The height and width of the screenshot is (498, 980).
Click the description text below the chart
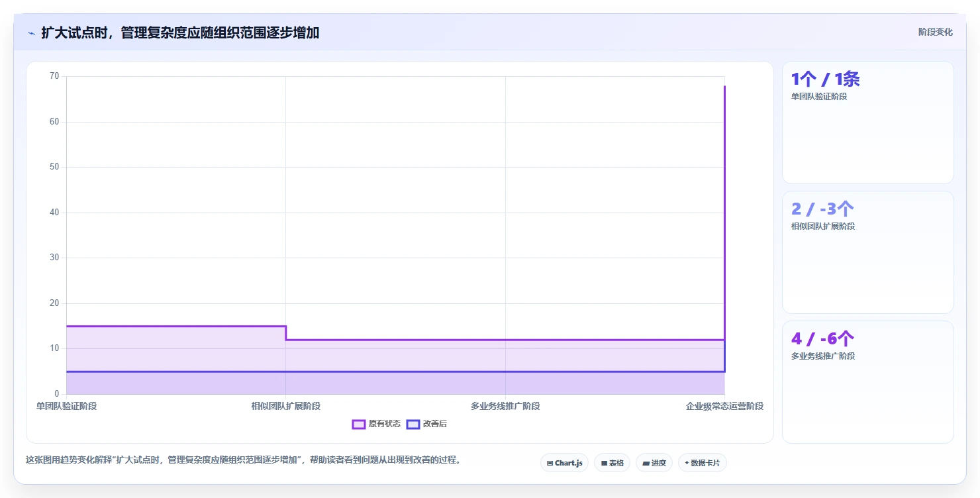coord(243,460)
